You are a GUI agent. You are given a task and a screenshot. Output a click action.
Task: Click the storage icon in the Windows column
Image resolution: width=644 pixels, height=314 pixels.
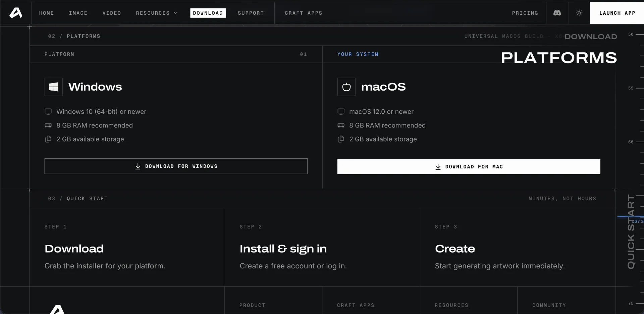click(48, 139)
